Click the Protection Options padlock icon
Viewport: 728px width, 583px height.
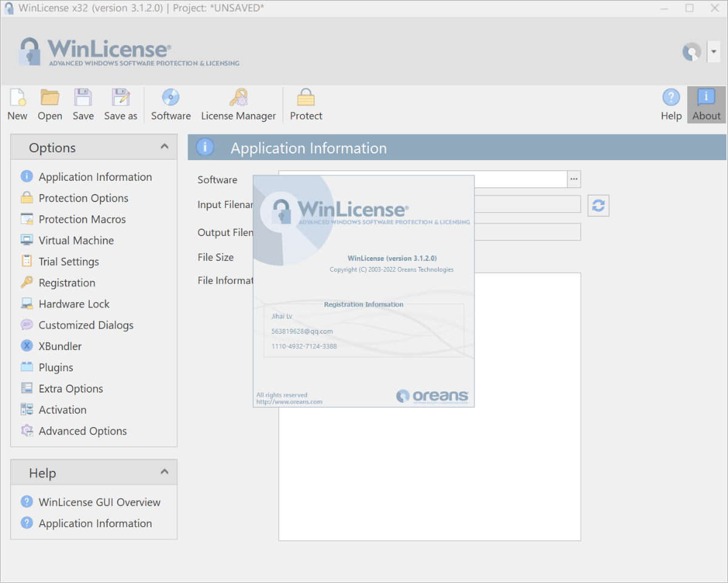point(27,198)
